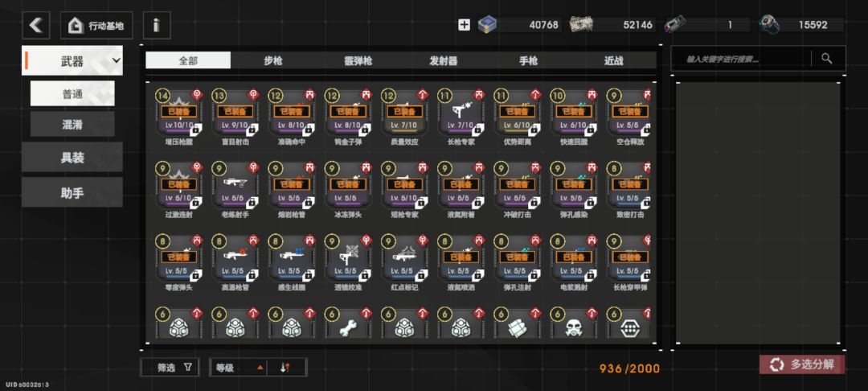The image size is (868, 391).
Task: Switch to the 近战 tab
Action: tap(613, 60)
